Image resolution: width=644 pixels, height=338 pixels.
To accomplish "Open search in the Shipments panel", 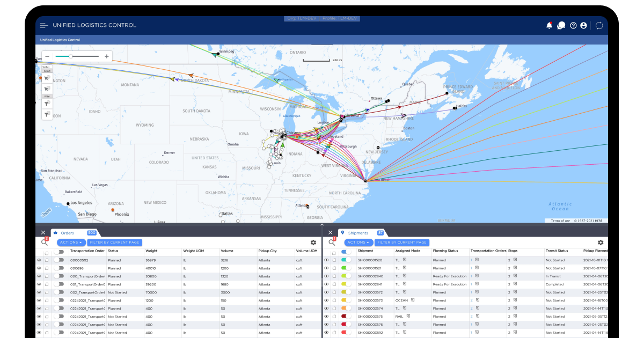I will click(332, 243).
